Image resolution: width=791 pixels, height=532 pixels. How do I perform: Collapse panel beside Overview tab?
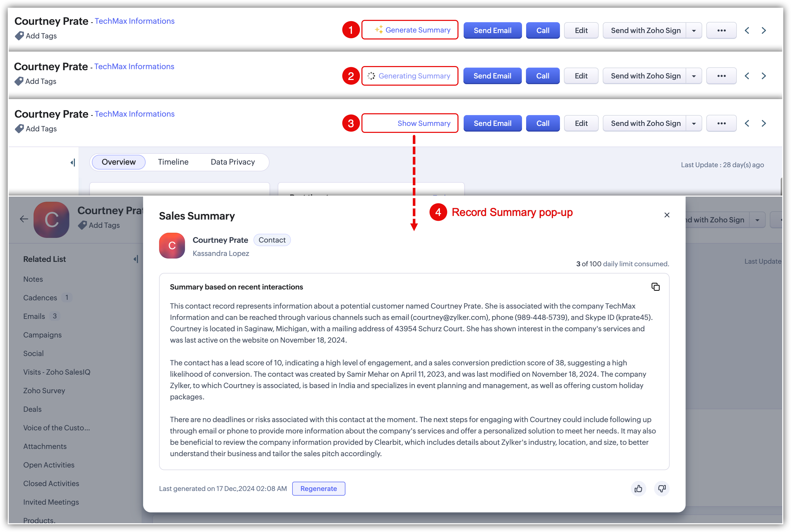[x=73, y=163]
